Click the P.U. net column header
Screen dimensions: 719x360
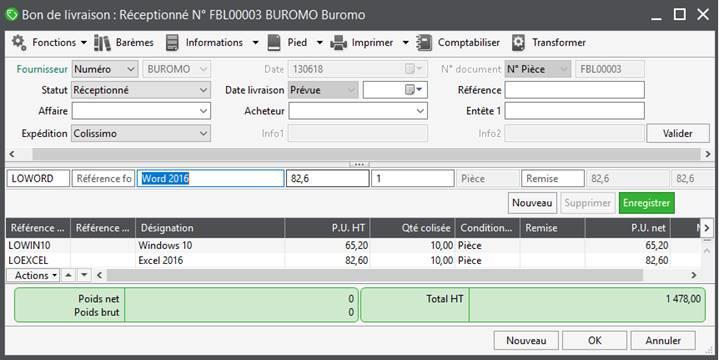coord(627,228)
